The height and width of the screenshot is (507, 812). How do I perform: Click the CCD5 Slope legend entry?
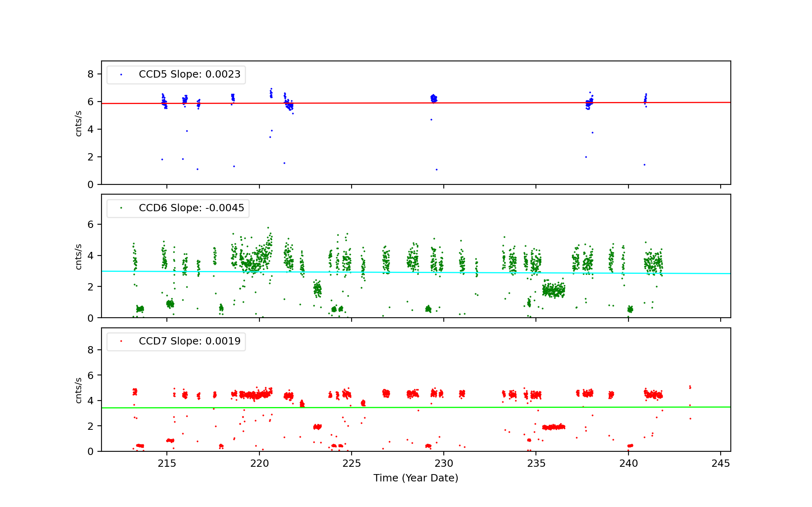click(x=189, y=74)
